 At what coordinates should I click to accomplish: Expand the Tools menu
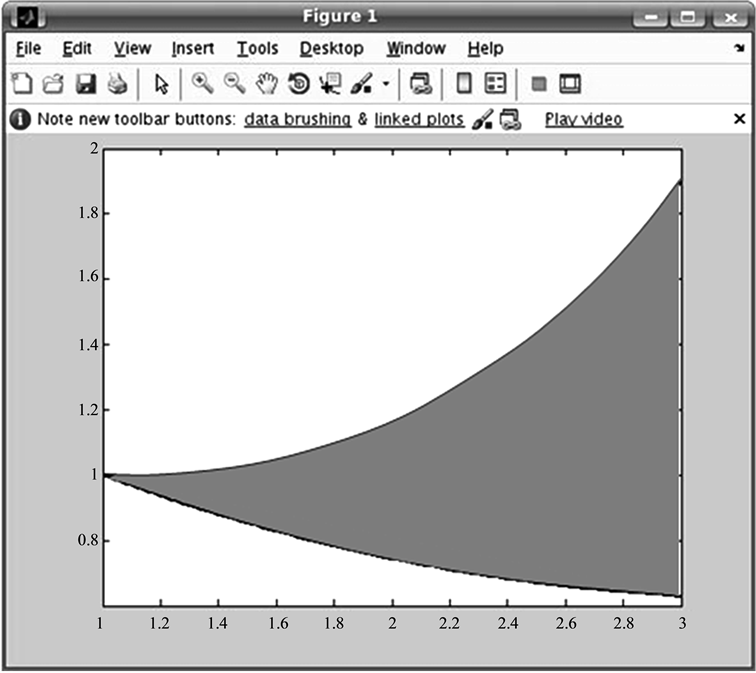tap(257, 48)
